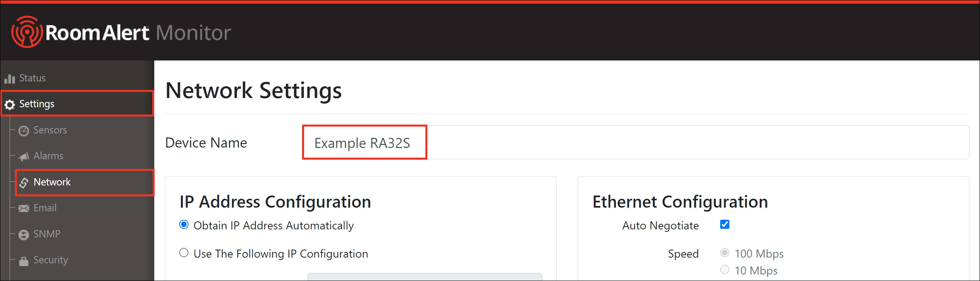Viewport: 980px width, 281px height.
Task: Click the Email envelope icon
Action: click(24, 208)
